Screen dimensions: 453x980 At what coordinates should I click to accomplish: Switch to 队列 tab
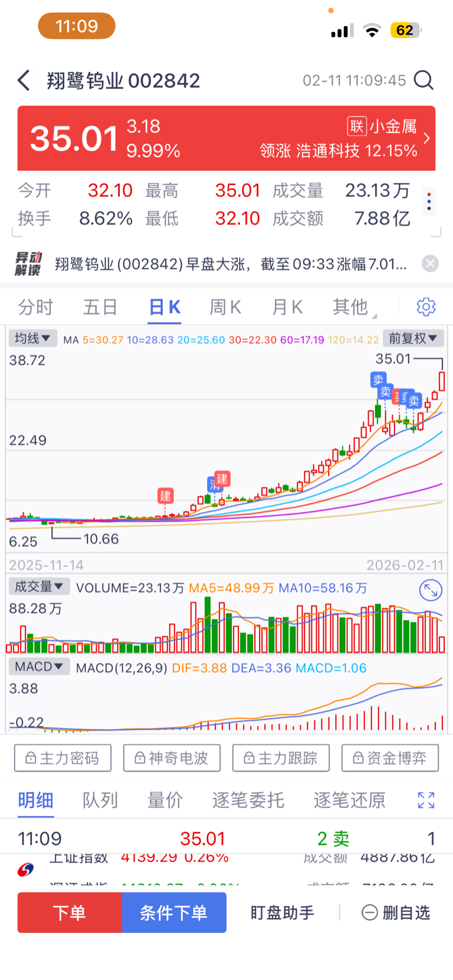click(100, 800)
